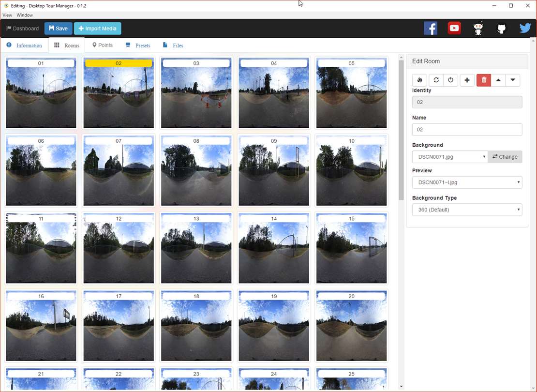Select room thumbnail 22
The height and width of the screenshot is (392, 537).
pyautogui.click(x=119, y=379)
